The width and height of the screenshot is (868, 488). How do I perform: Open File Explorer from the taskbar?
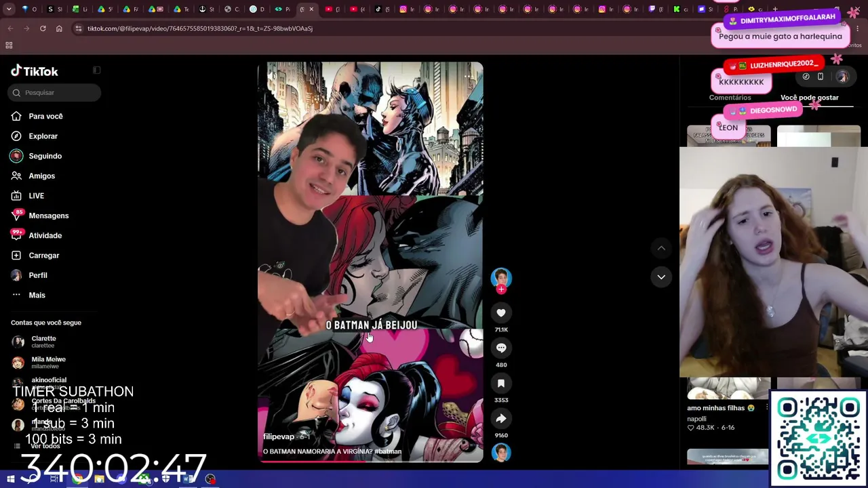pyautogui.click(x=100, y=479)
